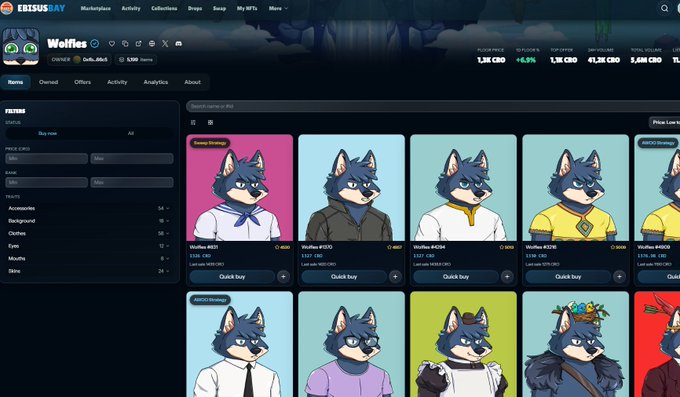Click the star rank on Wolfies #831
680x397 pixels.
282,247
